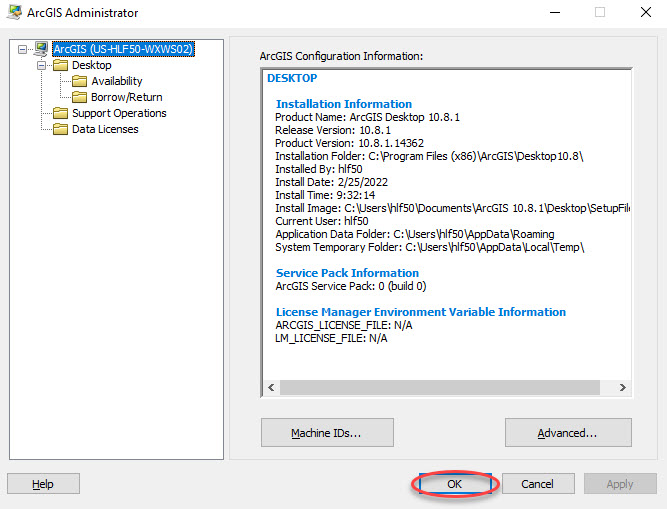This screenshot has height=509, width=667.
Task: Click the Cancel button
Action: (x=538, y=484)
